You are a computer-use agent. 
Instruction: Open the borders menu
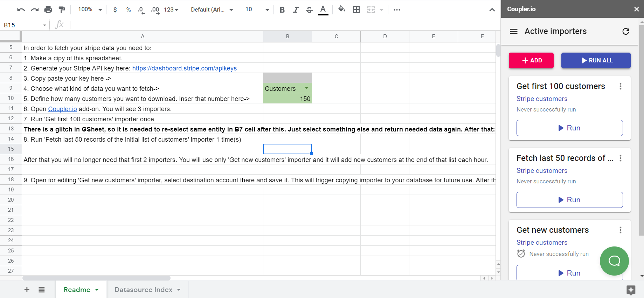point(356,10)
